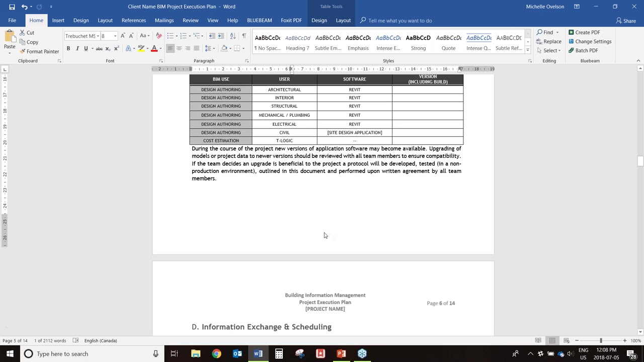Toggle Show/Hide paragraph marks

point(244,36)
